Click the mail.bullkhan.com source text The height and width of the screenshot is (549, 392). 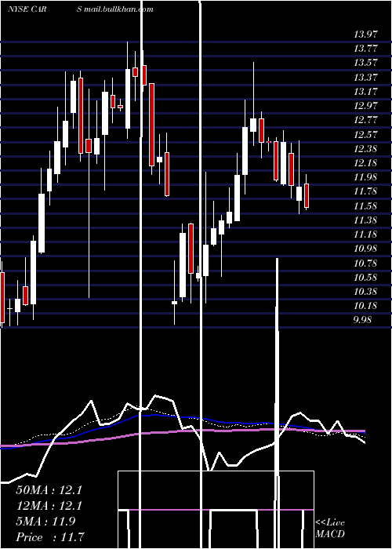[x=118, y=9]
